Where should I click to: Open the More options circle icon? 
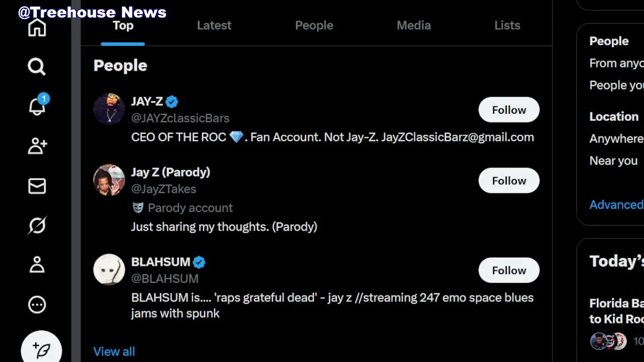tap(37, 304)
